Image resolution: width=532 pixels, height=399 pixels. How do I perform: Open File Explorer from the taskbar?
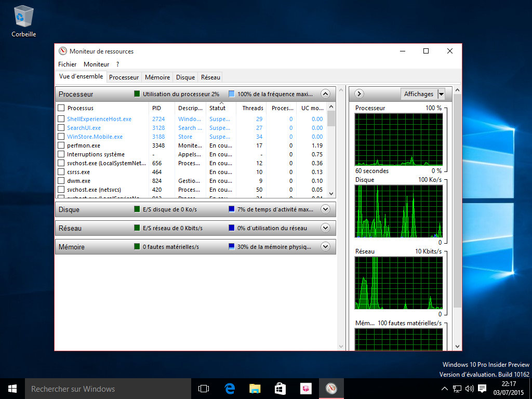tap(254, 388)
